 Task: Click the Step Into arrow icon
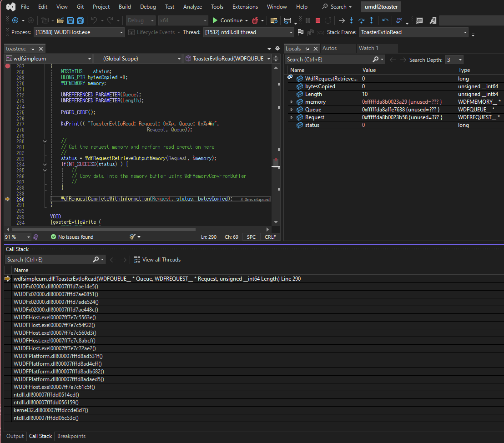pyautogui.click(x=351, y=20)
